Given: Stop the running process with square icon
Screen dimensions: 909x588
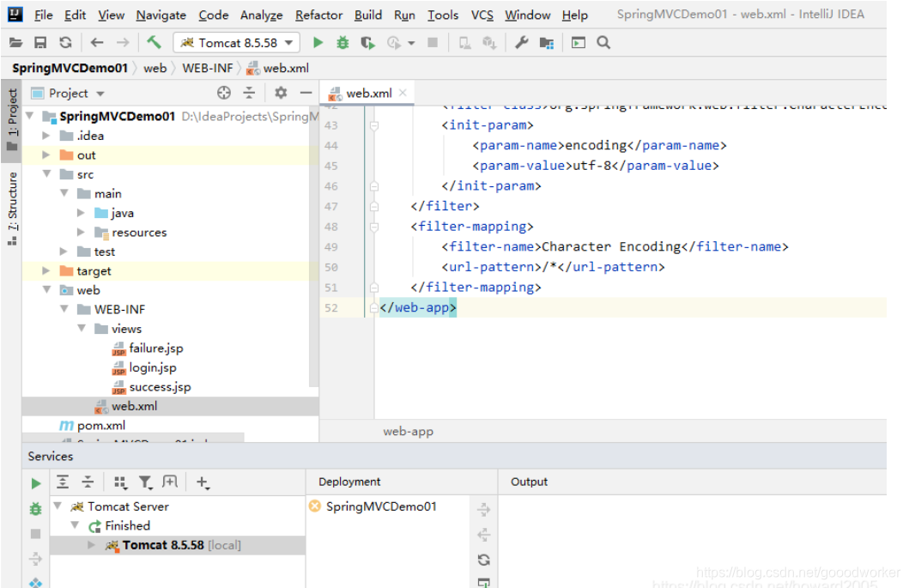Looking at the screenshot, I should 433,42.
